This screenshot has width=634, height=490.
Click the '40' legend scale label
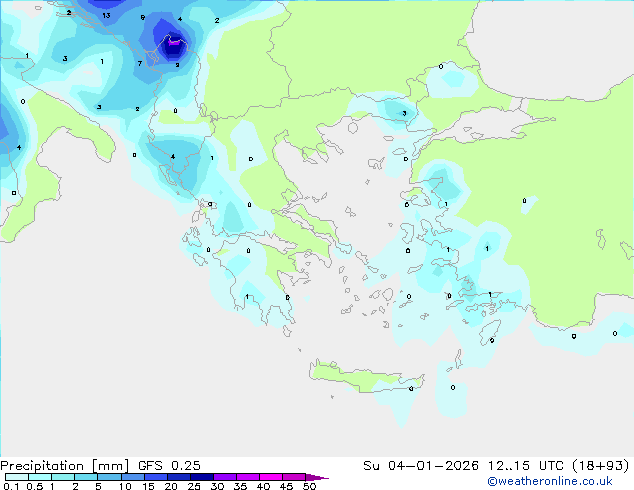click(x=263, y=486)
